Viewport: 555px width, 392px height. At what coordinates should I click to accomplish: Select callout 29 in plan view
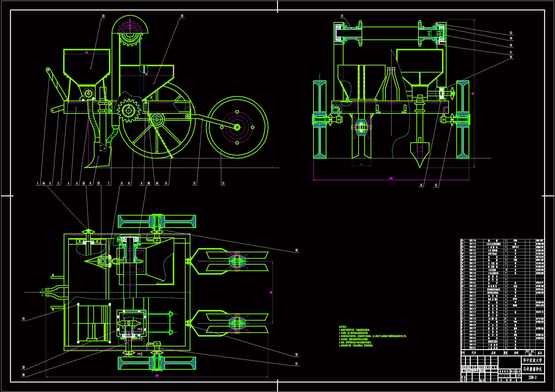click(x=296, y=250)
